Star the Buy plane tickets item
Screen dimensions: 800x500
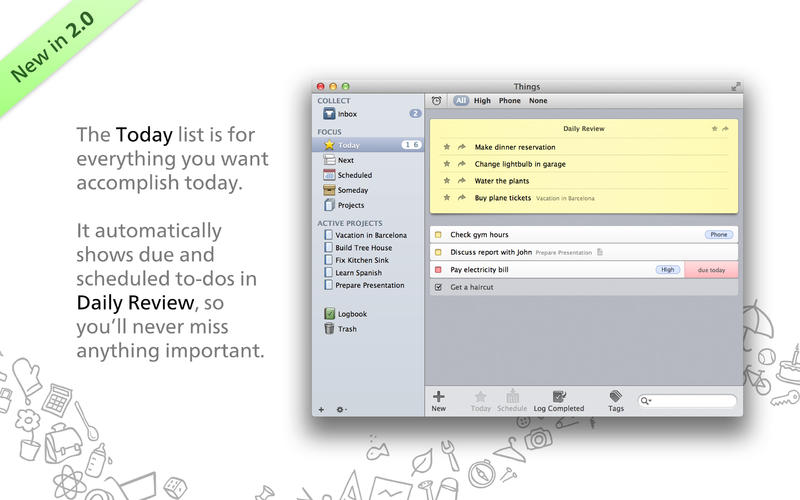point(446,197)
